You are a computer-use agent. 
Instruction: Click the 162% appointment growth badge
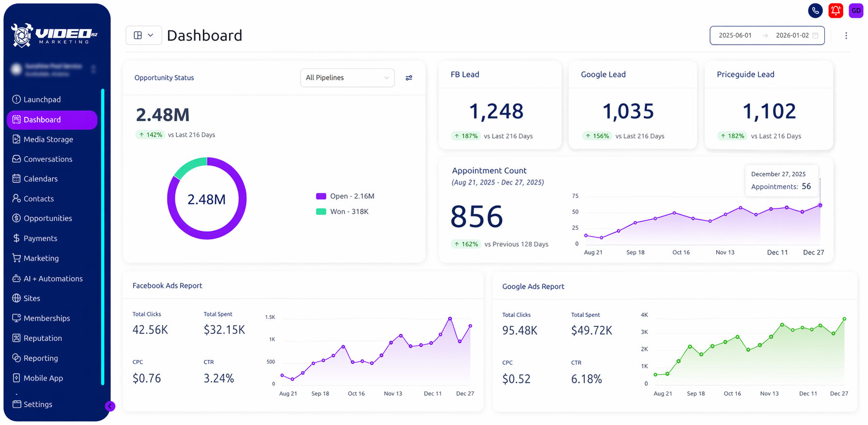tap(466, 244)
